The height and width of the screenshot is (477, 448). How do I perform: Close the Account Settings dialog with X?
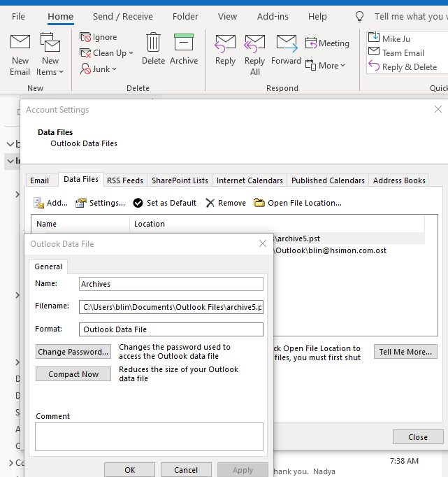pos(438,109)
